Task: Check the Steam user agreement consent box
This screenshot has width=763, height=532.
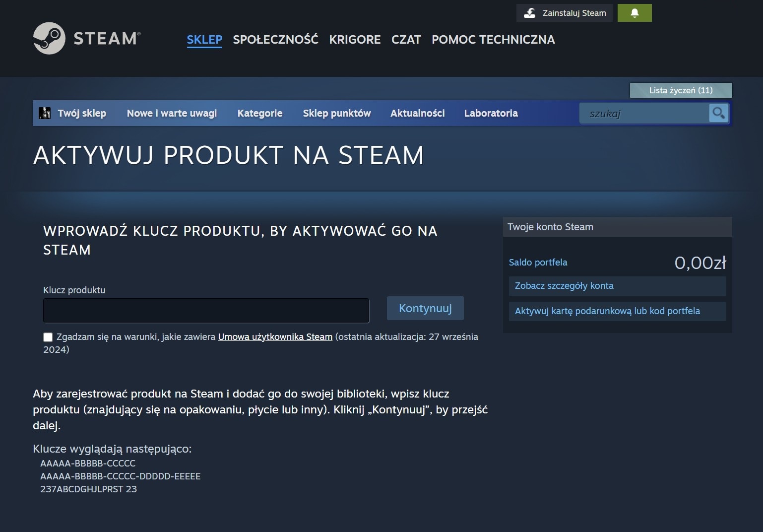Action: click(x=48, y=337)
